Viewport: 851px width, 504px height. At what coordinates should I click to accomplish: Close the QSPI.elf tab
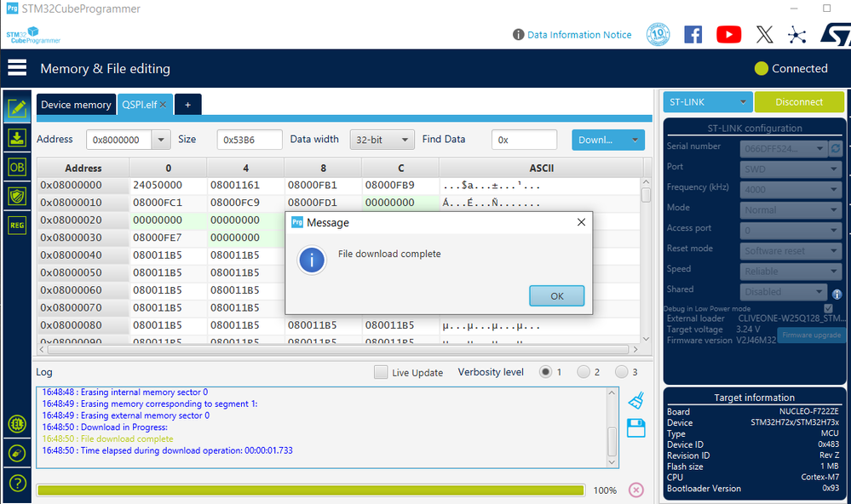pyautogui.click(x=163, y=105)
